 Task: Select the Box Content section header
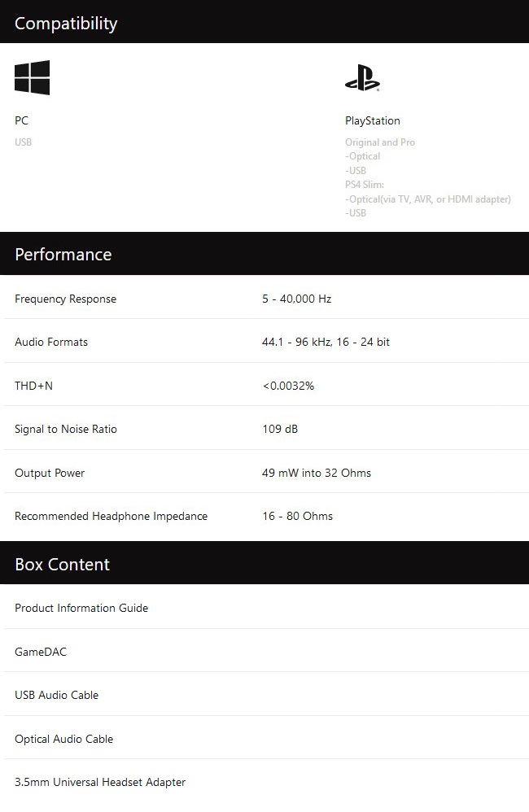point(264,563)
